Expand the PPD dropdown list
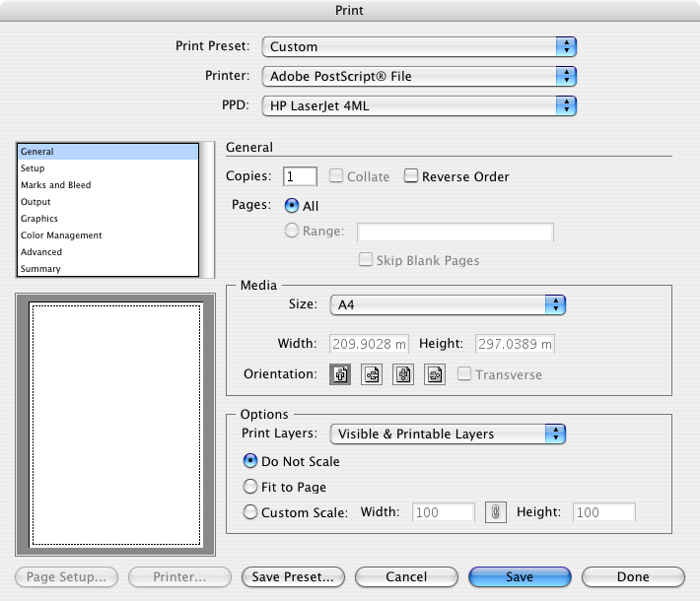 (419, 104)
